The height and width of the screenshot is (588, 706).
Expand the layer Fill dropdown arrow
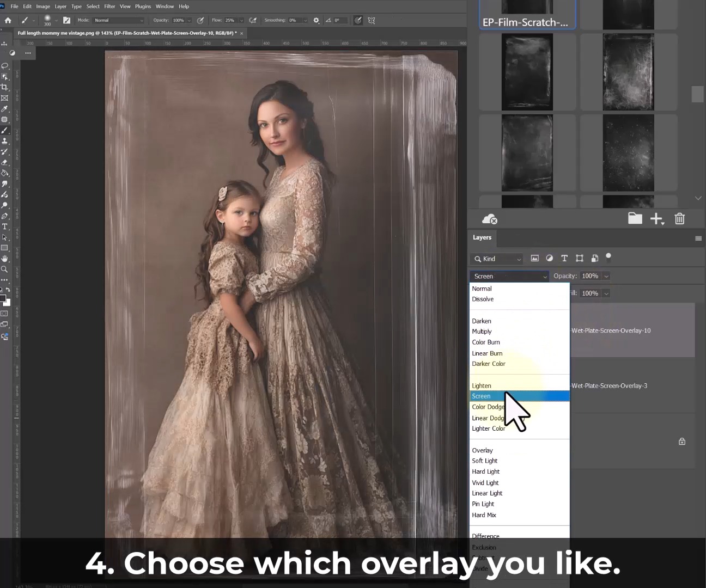pos(606,293)
